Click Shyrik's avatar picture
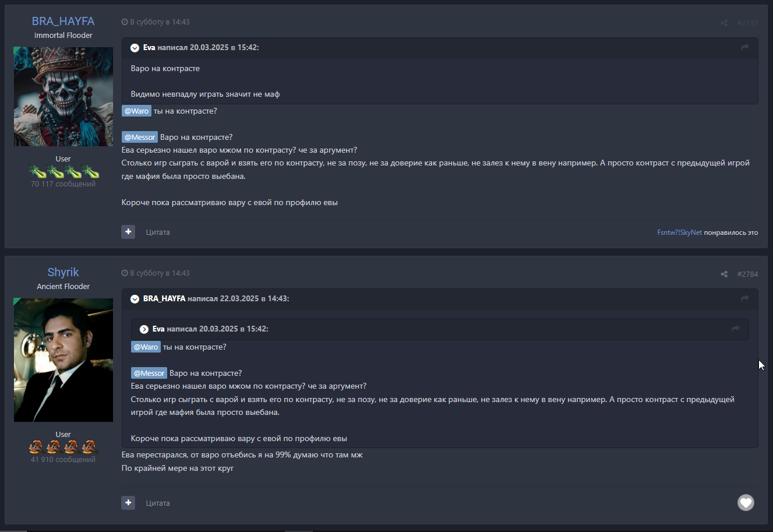The height and width of the screenshot is (532, 773). pos(63,360)
